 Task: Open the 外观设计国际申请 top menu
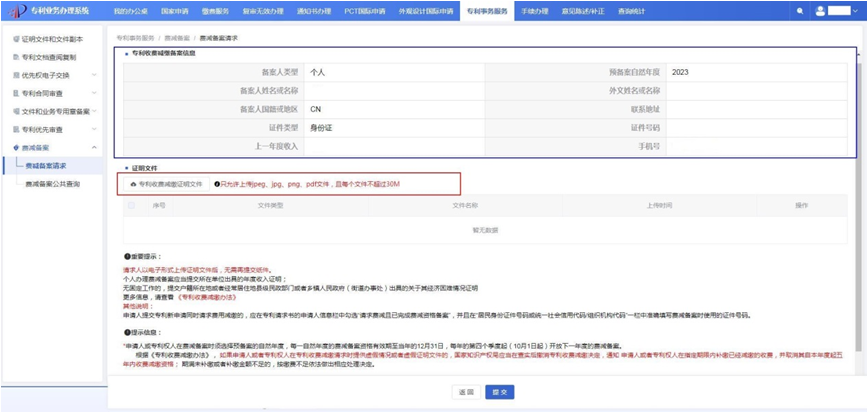click(426, 11)
